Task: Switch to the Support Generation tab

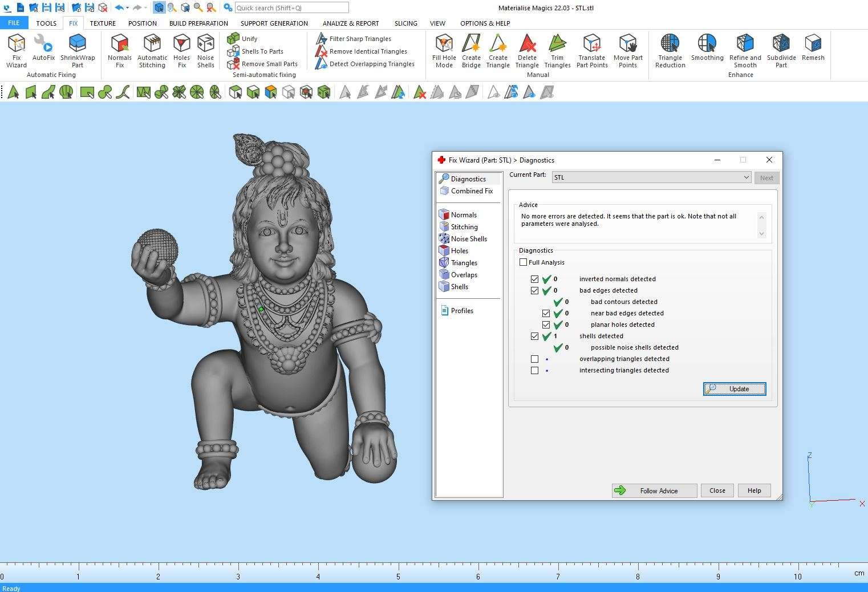Action: pos(274,23)
